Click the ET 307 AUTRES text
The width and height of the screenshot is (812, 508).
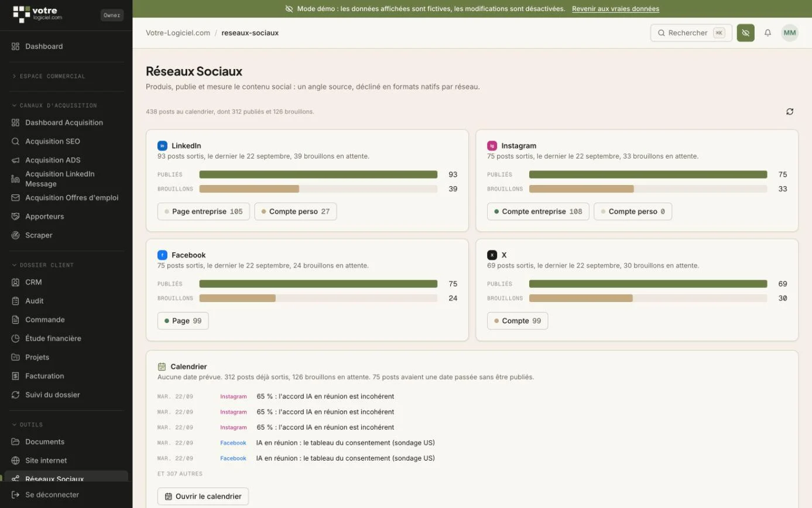pos(180,473)
